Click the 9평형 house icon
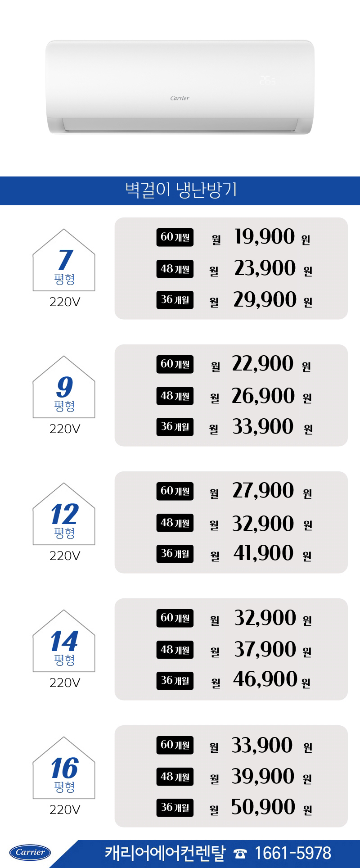 64,387
